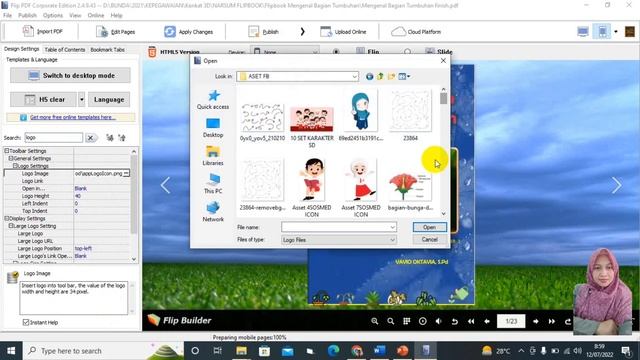
Task: Click the collapse all settings icon
Action: coord(122,138)
